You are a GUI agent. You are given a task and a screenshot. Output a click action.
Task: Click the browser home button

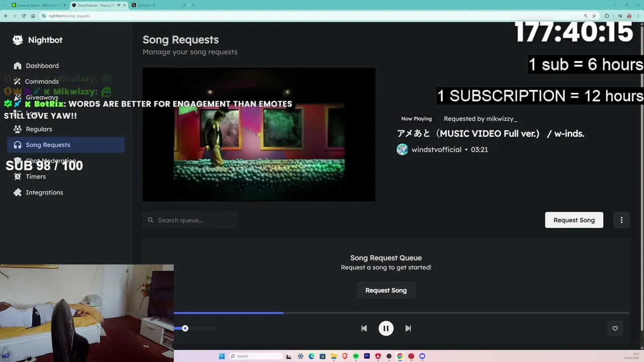(x=33, y=16)
